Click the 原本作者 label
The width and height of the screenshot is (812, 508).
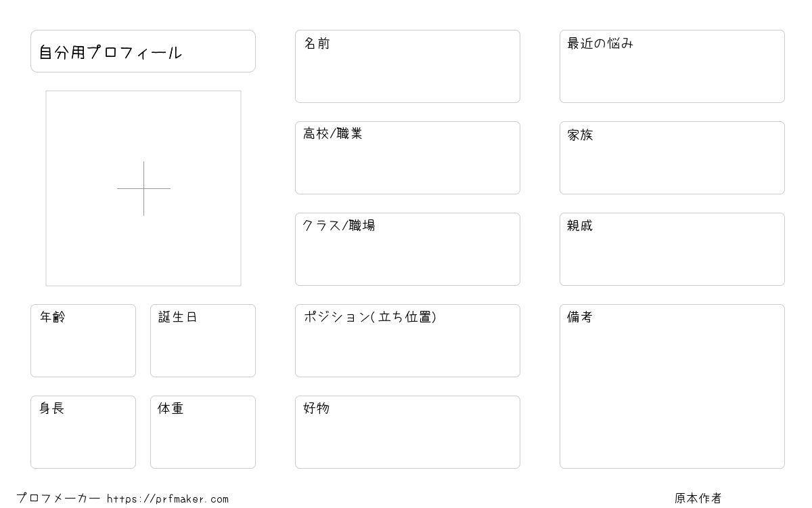pos(698,499)
